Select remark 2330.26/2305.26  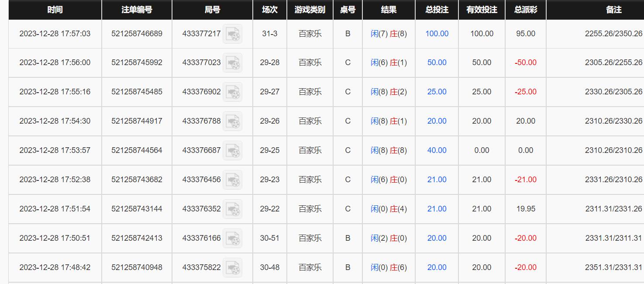point(613,92)
